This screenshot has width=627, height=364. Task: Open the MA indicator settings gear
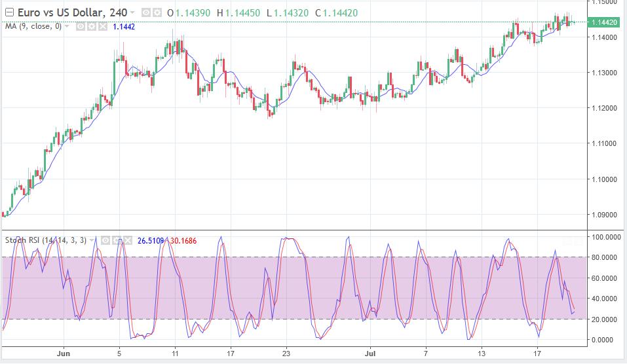[x=92, y=26]
